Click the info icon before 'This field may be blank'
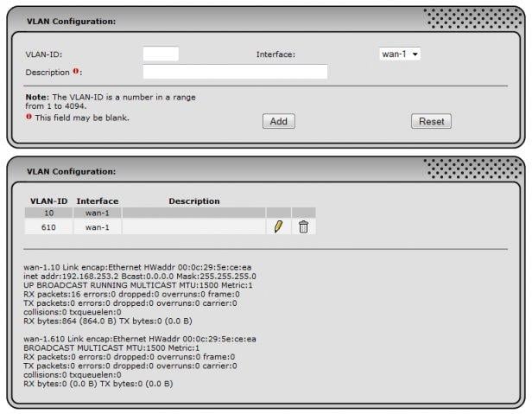This screenshot has height=414, width=532. coord(28,118)
